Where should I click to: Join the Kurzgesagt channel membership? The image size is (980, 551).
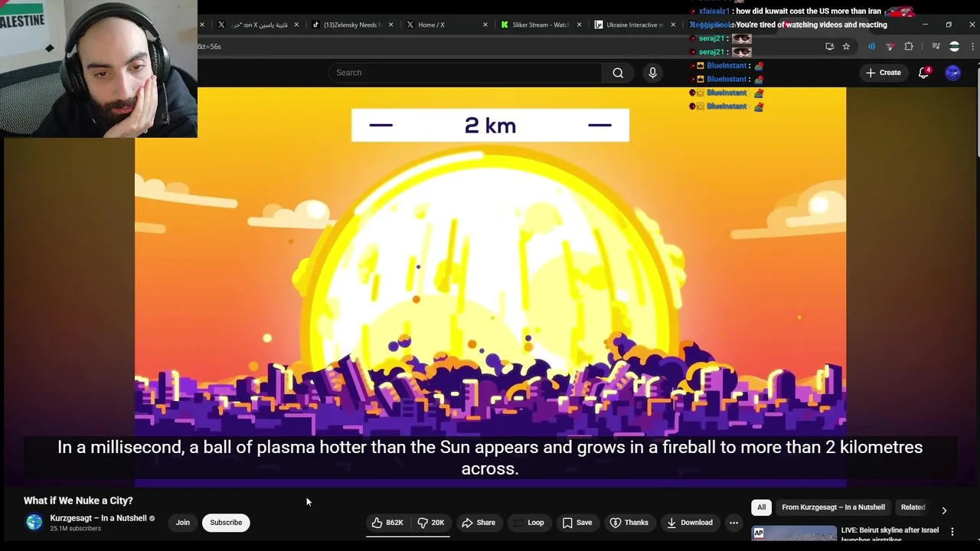[183, 523]
